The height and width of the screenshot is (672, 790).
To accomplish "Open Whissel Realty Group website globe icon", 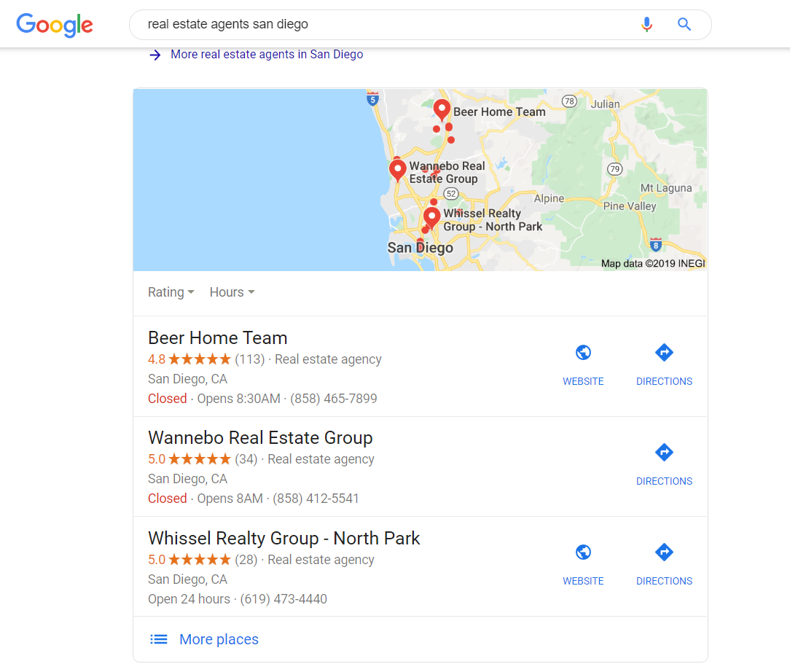I will click(x=583, y=552).
